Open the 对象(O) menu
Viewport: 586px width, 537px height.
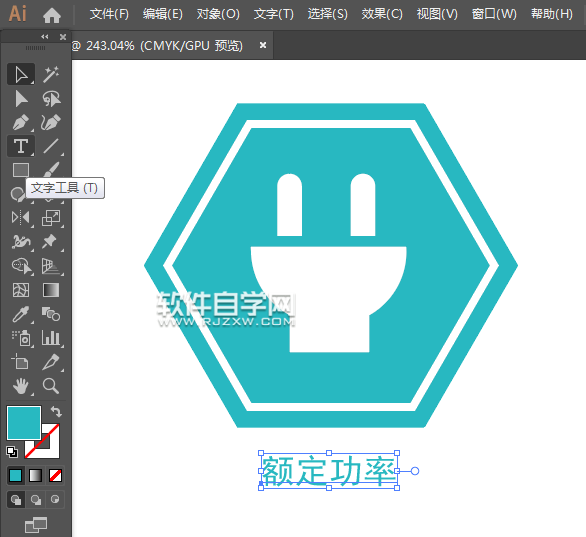tap(218, 14)
